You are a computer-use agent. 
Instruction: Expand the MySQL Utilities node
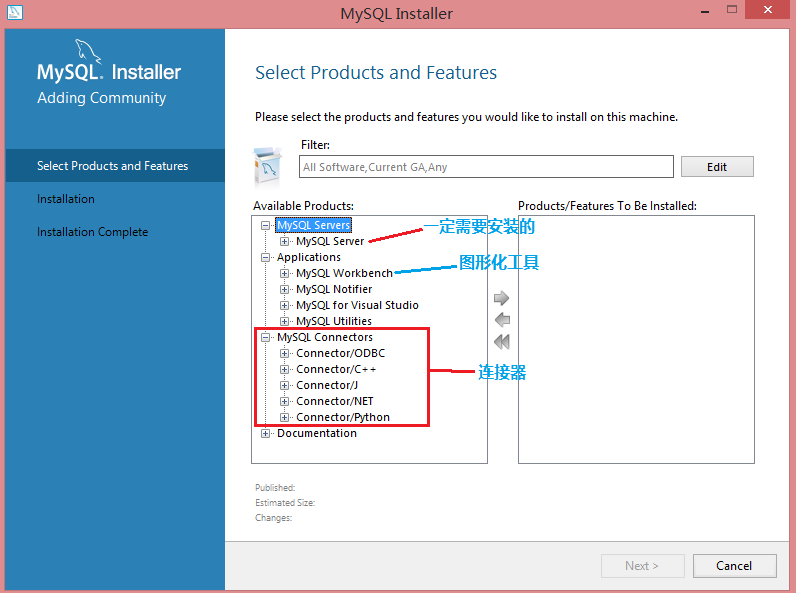pos(284,321)
